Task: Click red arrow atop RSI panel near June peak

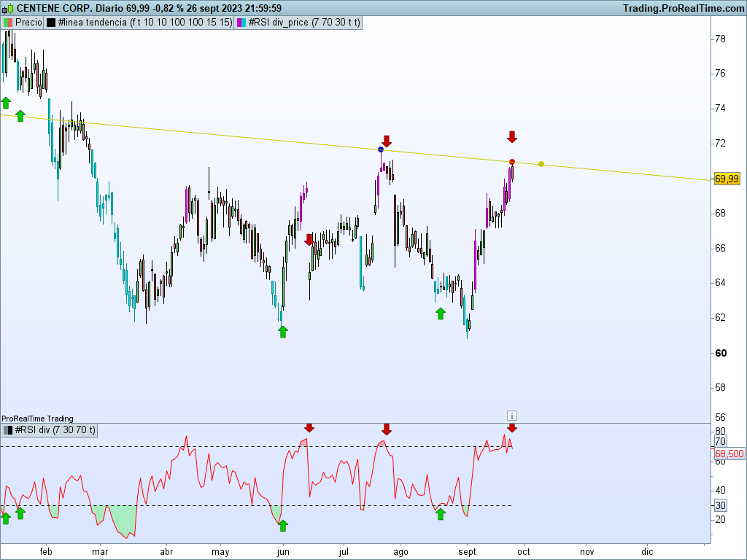Action: click(x=309, y=427)
